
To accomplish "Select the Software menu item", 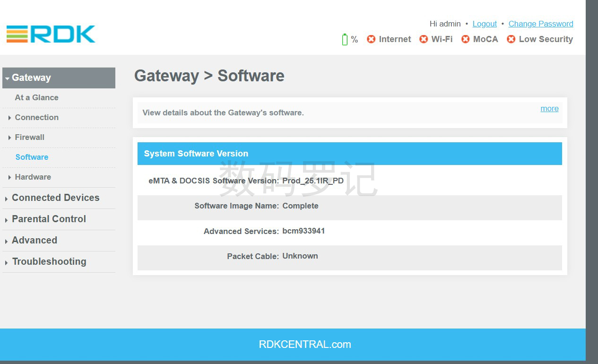I will click(x=32, y=157).
